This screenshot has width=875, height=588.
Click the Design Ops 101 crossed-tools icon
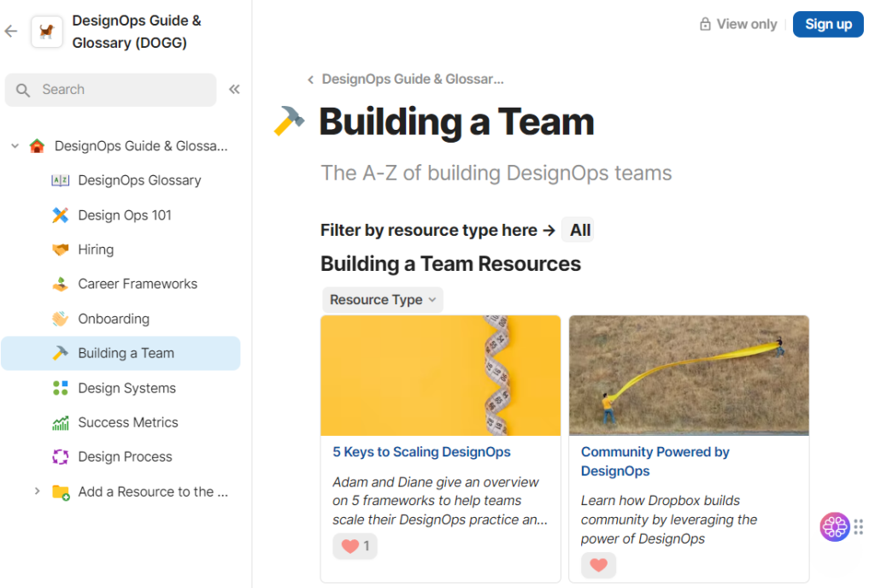(60, 215)
